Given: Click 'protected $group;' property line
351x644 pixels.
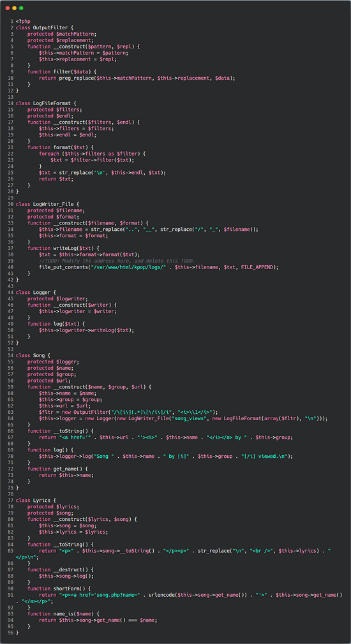Looking at the screenshot, I should tap(52, 374).
